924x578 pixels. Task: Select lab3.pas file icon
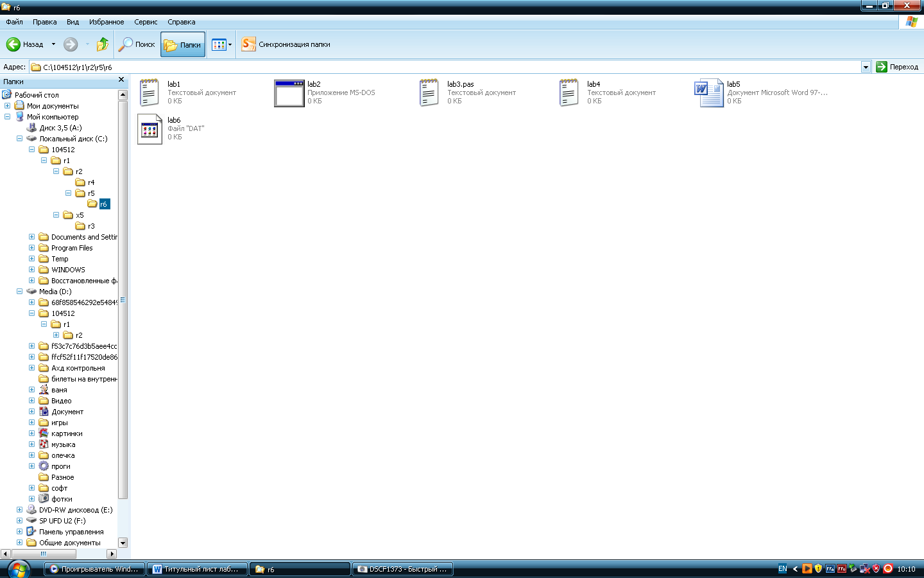point(429,92)
